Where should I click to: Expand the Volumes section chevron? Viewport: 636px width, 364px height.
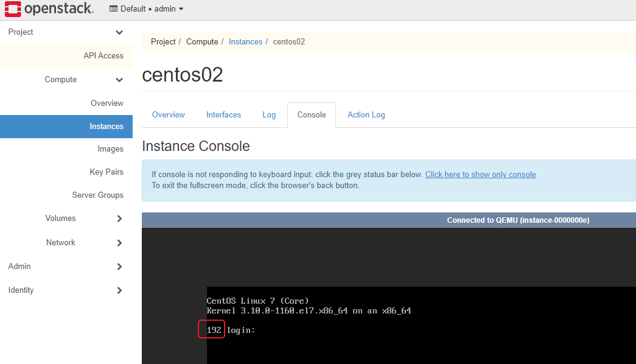click(x=119, y=219)
